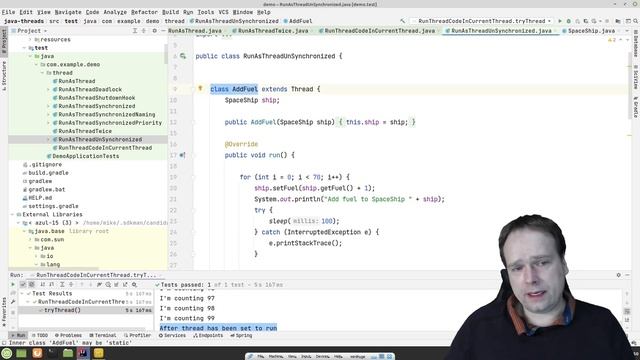
Task: Click the terminal icon in the OS taskbar
Action: coord(52,353)
